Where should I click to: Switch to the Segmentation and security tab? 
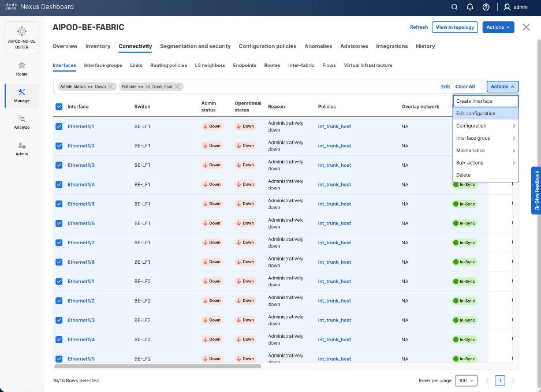[195, 46]
